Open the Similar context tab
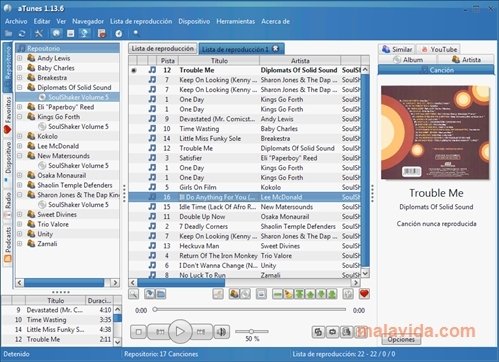The image size is (499, 362). click(x=397, y=49)
